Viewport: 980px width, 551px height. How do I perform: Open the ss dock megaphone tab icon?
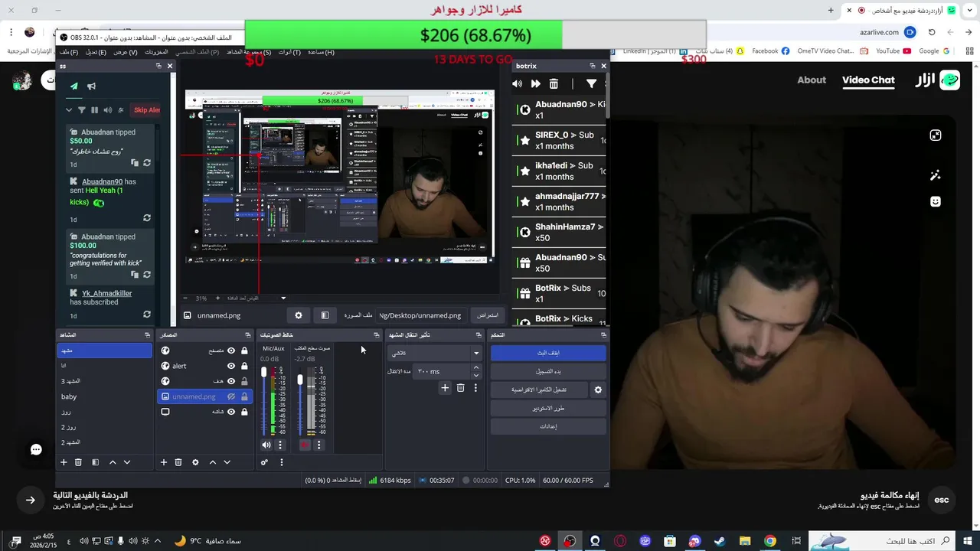tap(91, 86)
